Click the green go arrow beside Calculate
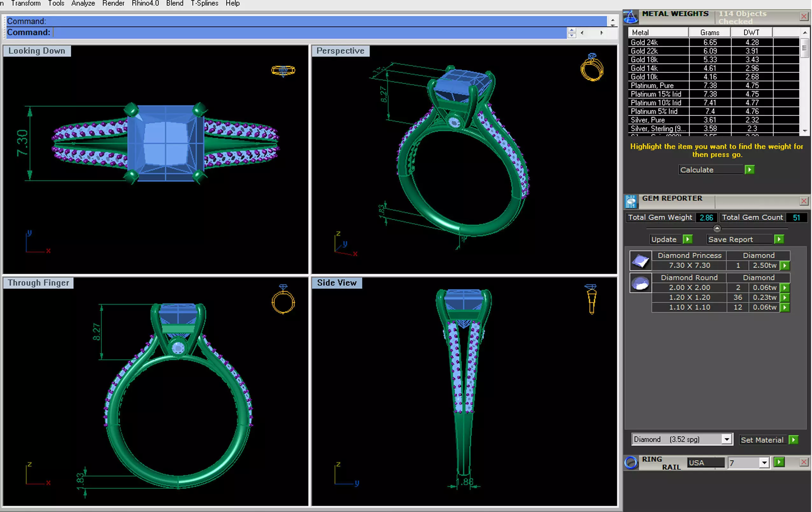Viewport: 812px width, 512px height. point(749,170)
